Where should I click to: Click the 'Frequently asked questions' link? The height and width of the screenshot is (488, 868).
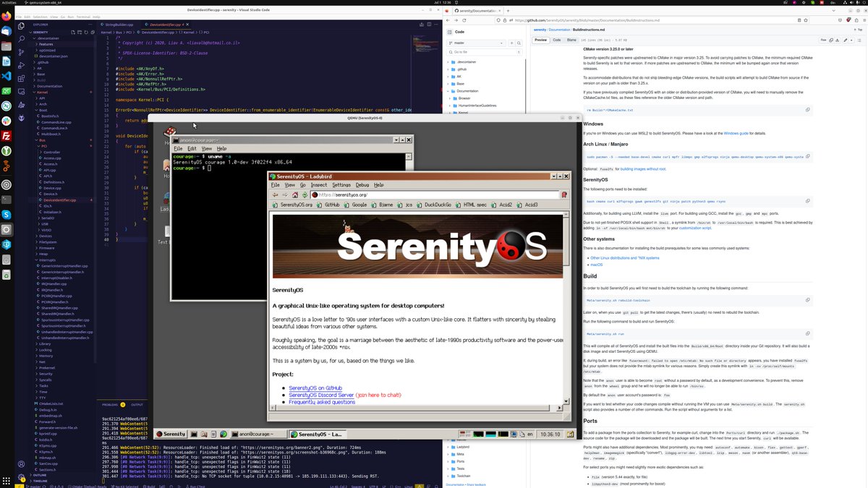click(x=322, y=402)
